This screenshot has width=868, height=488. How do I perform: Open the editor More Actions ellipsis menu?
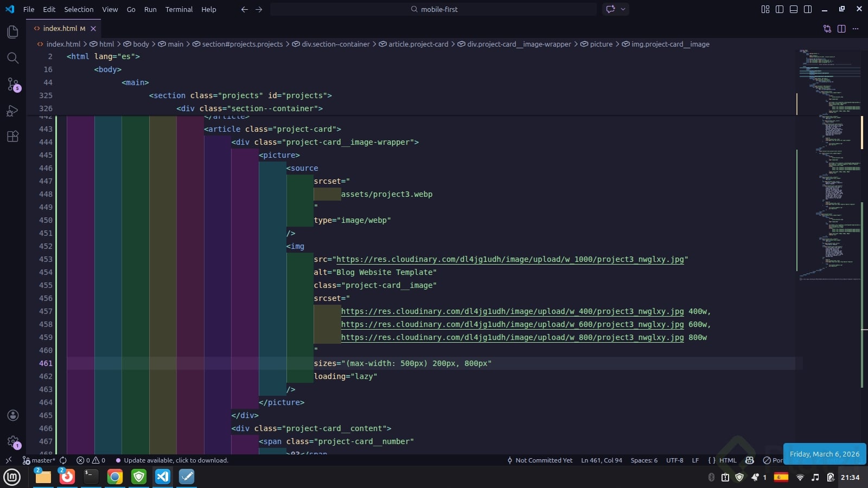click(856, 29)
